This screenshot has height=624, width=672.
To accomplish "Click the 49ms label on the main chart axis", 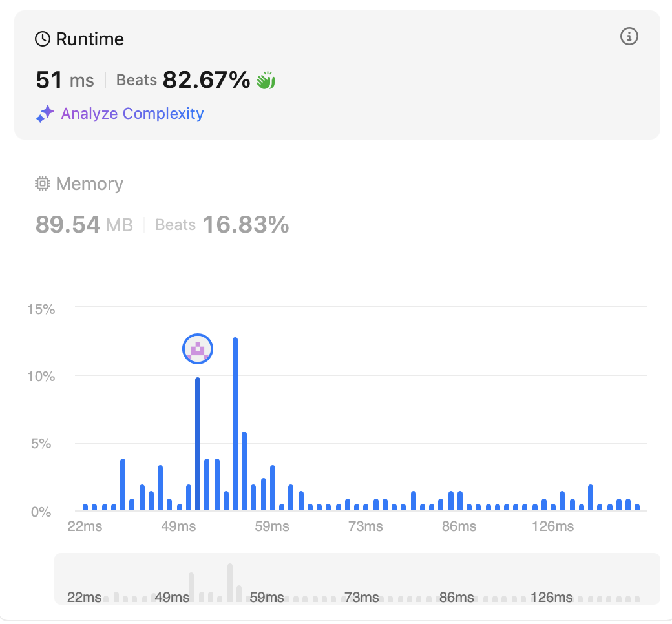I will point(178,526).
